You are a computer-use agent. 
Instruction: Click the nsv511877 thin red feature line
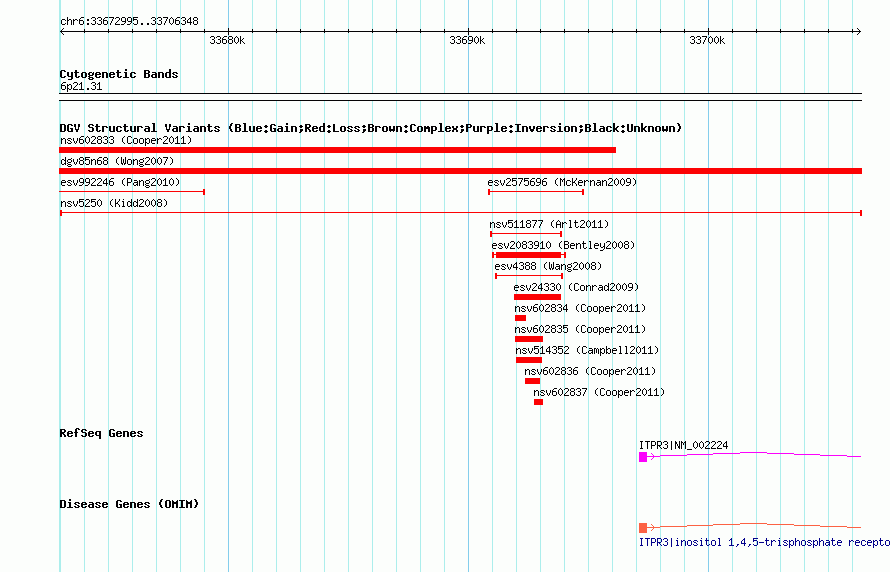[x=526, y=234]
